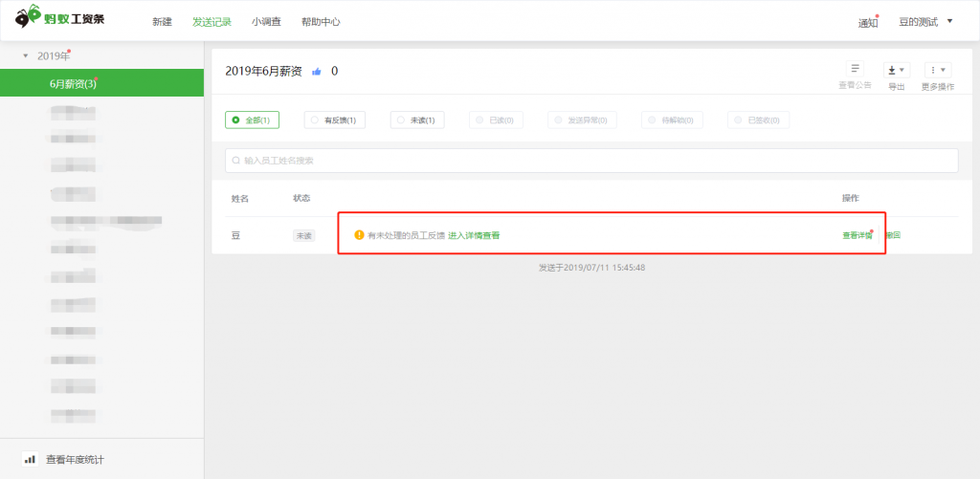Open the 小调查 menu item
The image size is (980, 479).
[266, 22]
